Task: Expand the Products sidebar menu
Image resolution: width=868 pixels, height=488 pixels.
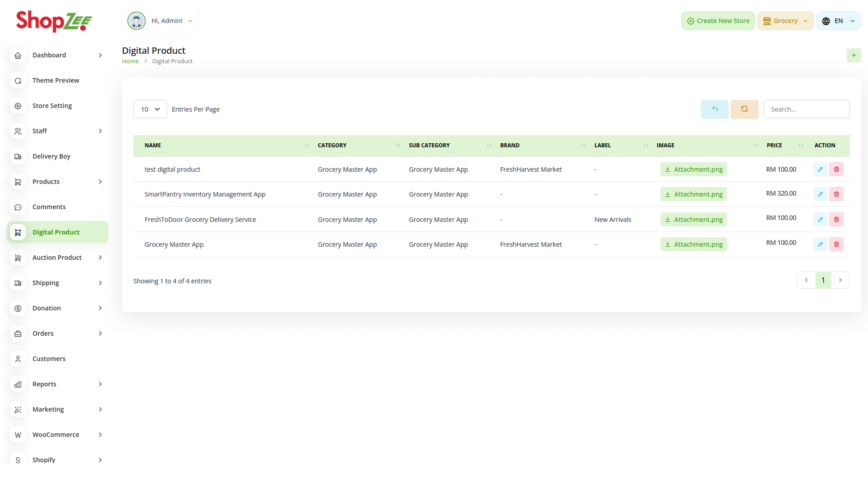Action: click(58, 182)
